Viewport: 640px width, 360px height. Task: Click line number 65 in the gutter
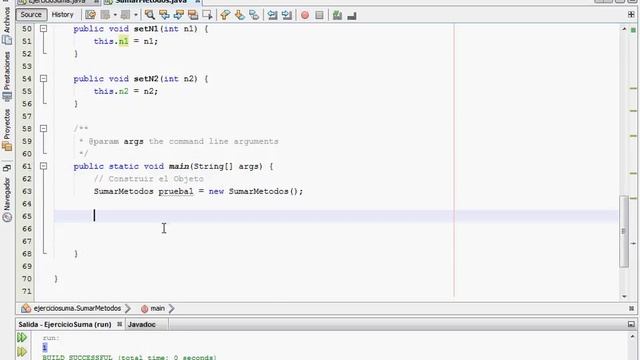coord(27,216)
